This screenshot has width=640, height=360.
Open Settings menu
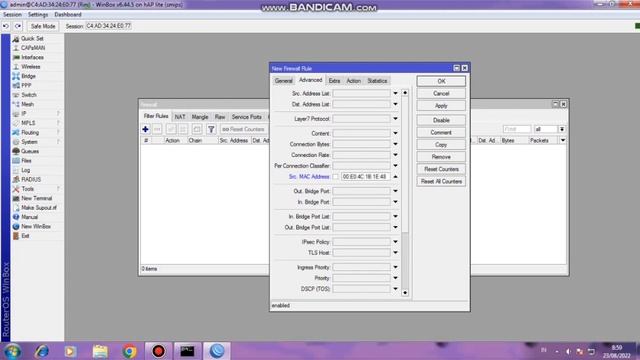38,15
